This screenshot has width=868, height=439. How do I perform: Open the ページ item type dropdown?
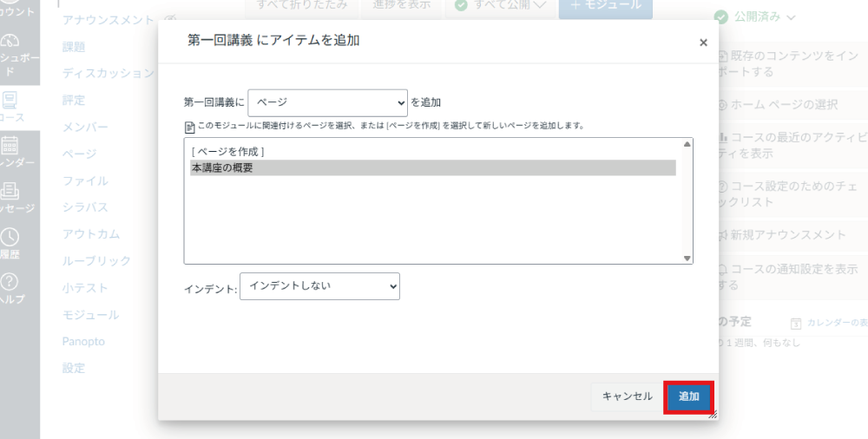(x=328, y=102)
